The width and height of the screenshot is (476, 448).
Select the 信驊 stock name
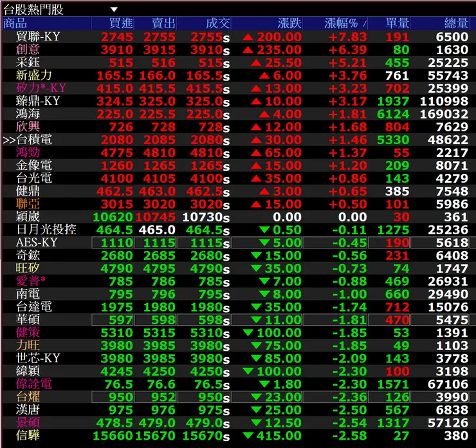tap(28, 435)
